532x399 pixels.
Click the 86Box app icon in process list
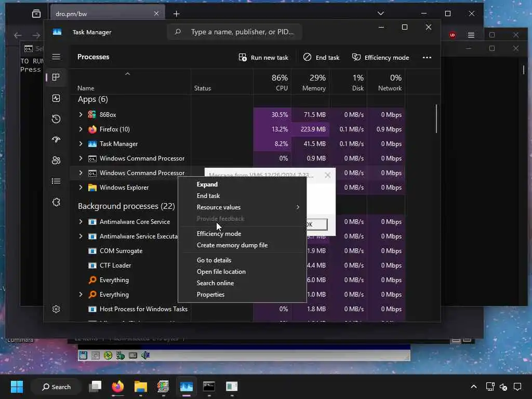click(92, 115)
